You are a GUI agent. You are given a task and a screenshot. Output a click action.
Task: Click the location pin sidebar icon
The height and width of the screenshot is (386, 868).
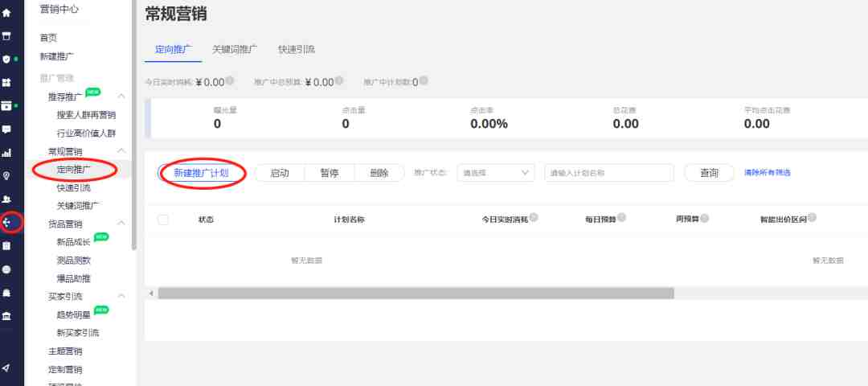[6, 176]
